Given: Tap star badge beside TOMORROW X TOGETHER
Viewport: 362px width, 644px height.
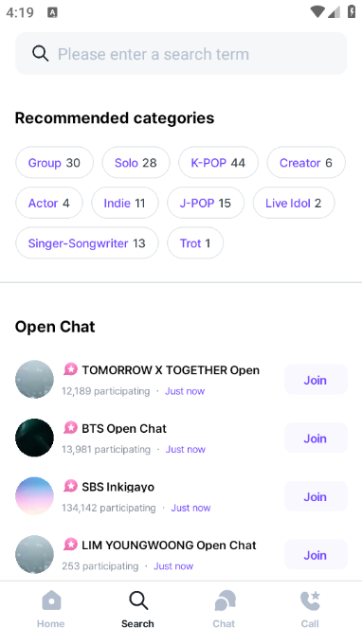Looking at the screenshot, I should 70,369.
